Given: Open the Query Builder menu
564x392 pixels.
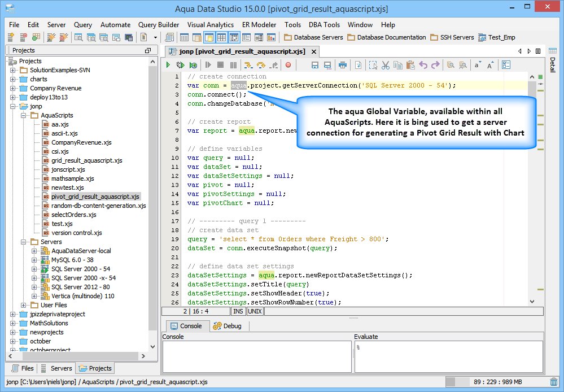Looking at the screenshot, I should [x=159, y=25].
